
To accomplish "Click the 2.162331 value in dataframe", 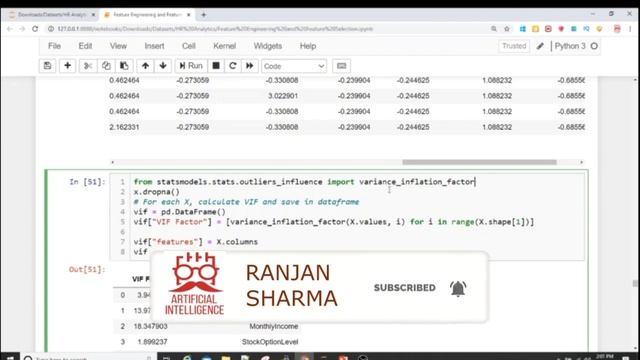I will pos(124,127).
